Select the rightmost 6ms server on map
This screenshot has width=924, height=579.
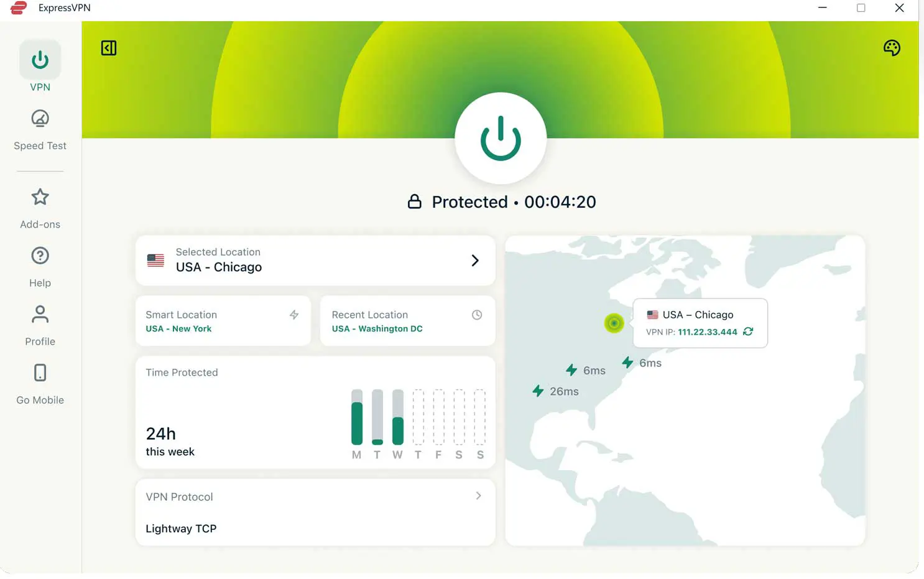point(642,363)
